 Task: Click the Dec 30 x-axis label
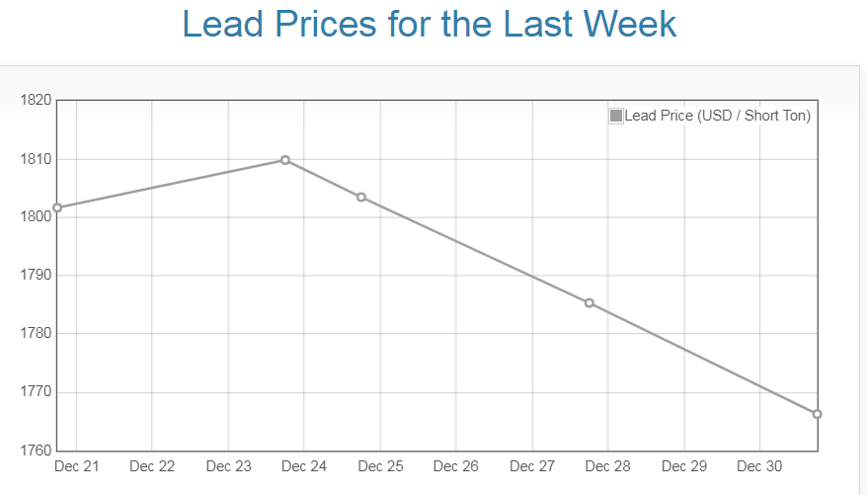tap(760, 466)
